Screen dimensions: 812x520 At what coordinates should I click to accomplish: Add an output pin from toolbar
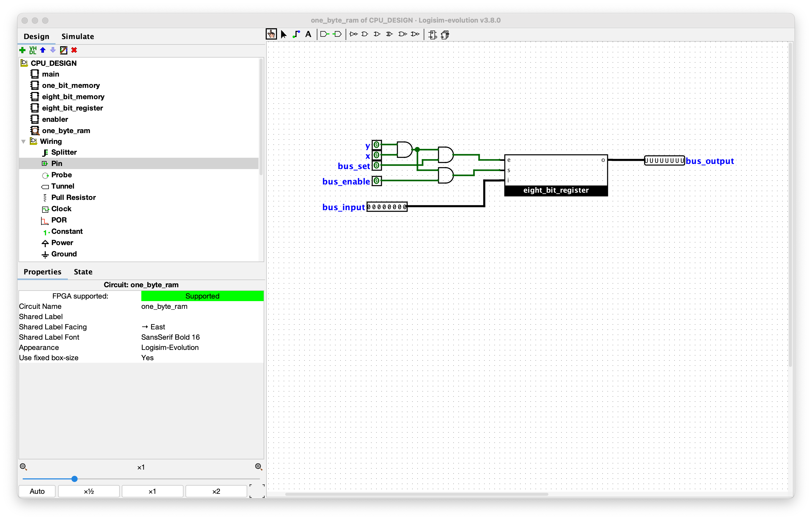[337, 34]
